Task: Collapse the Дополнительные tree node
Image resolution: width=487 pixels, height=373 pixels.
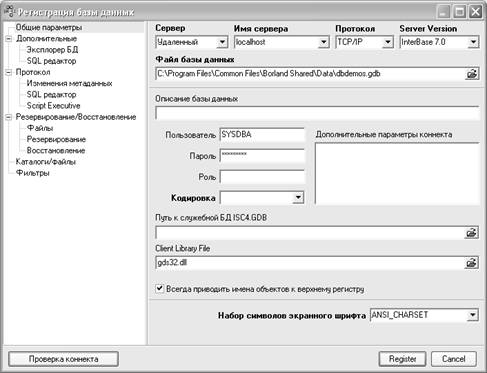Action: 8,39
